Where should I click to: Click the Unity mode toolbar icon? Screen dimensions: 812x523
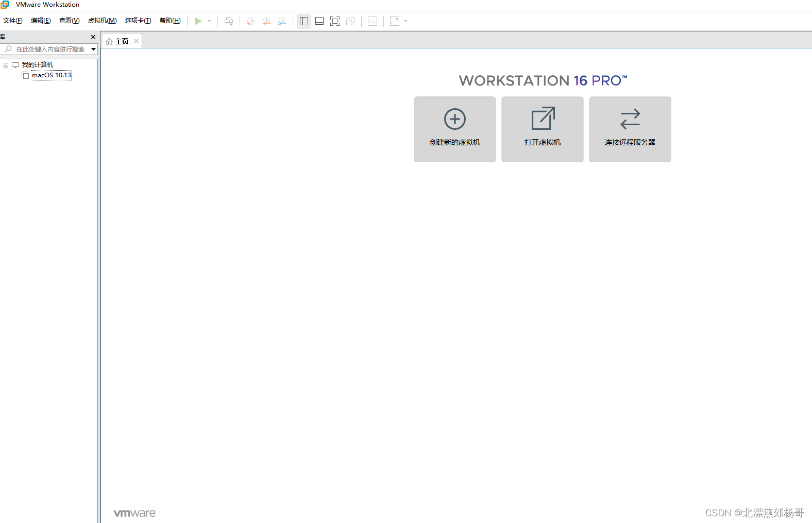click(350, 21)
